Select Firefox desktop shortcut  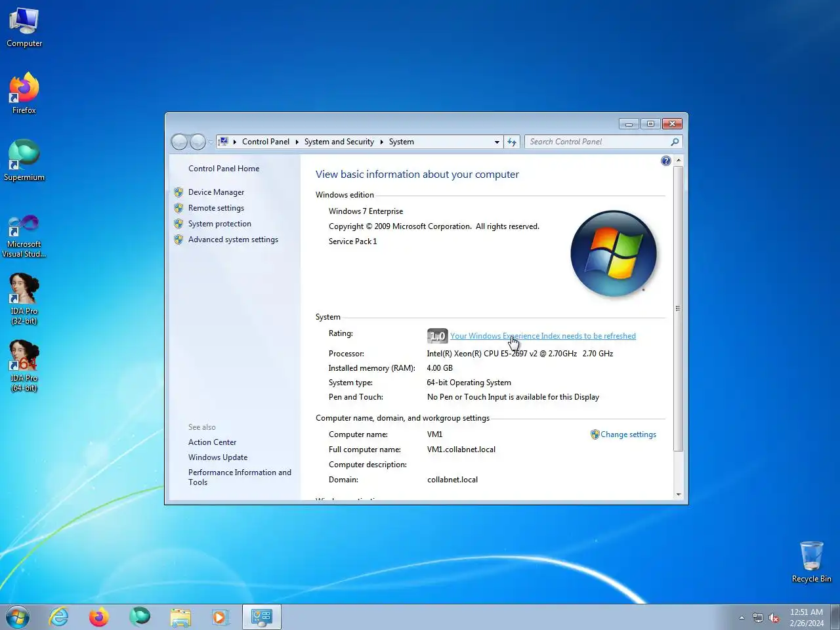click(x=24, y=93)
